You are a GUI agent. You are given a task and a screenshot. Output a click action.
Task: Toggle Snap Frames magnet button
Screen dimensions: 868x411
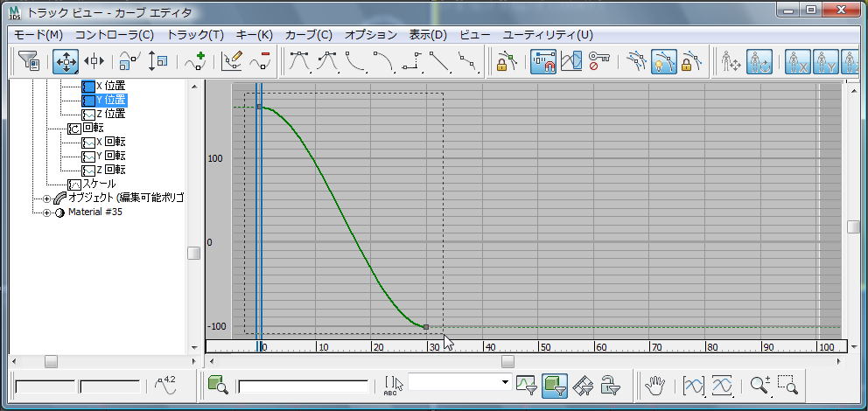(543, 61)
